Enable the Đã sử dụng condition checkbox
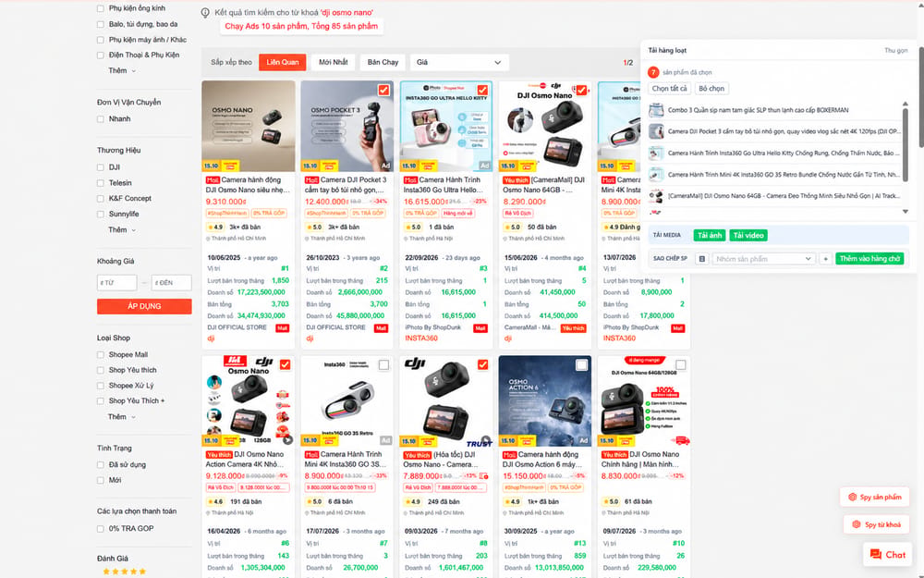This screenshot has width=924, height=578. point(100,465)
